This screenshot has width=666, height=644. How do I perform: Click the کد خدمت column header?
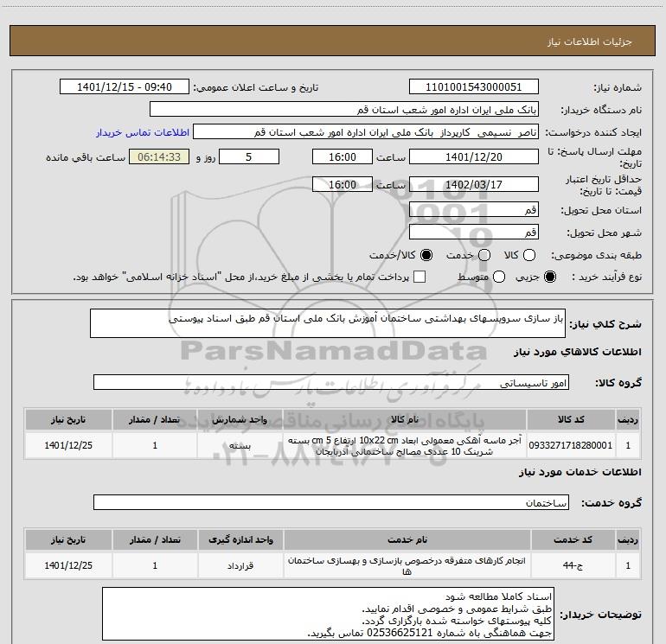[x=573, y=539]
